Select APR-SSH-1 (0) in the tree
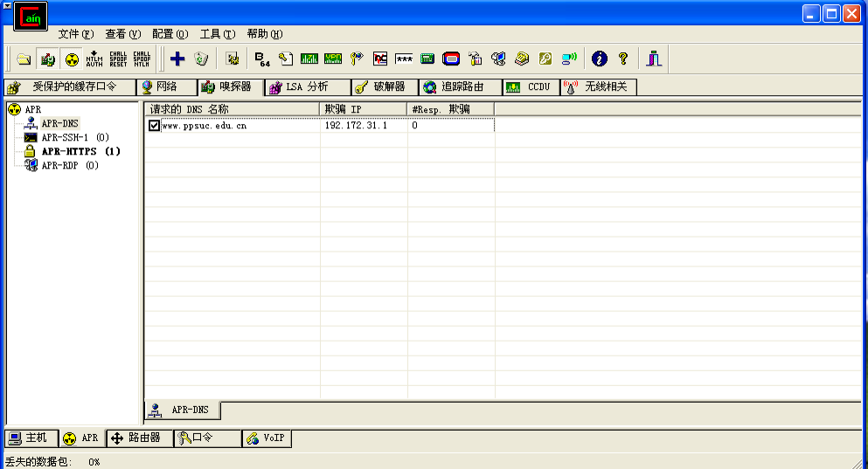Viewport: 868px width, 469px height. point(75,137)
